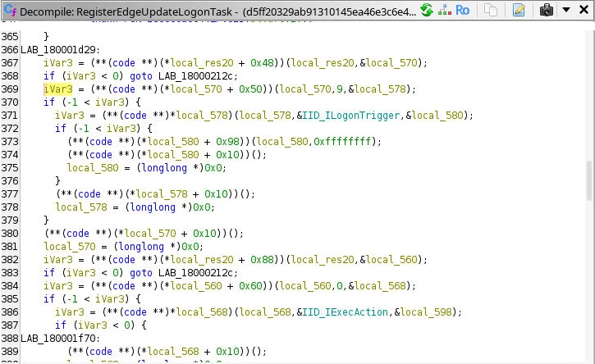Click goto LAB_18000212c on line 383

coord(184,273)
